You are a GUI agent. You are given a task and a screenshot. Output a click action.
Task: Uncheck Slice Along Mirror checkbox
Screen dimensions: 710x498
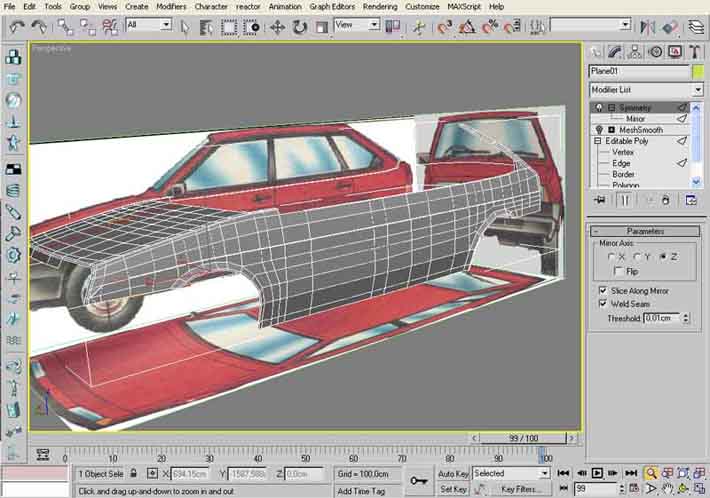pos(602,290)
